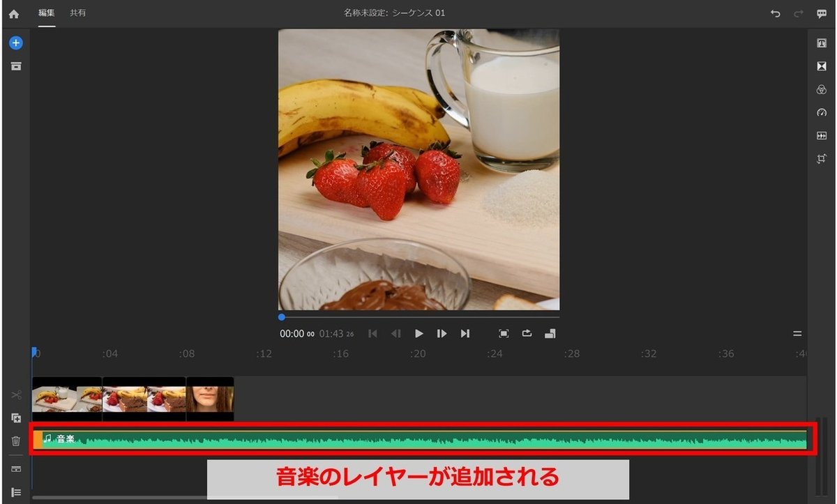
Task: Toggle fullscreen preview mode
Action: pos(504,333)
